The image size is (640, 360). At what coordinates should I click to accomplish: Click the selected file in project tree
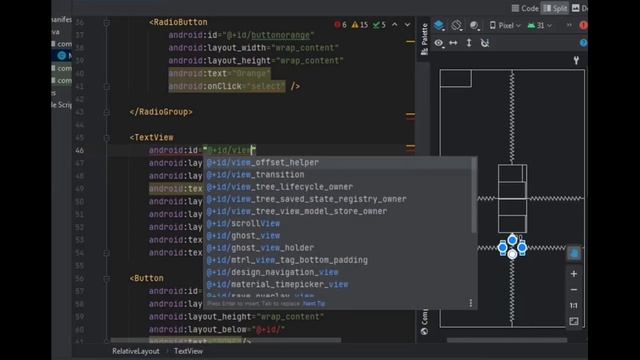pos(62,56)
